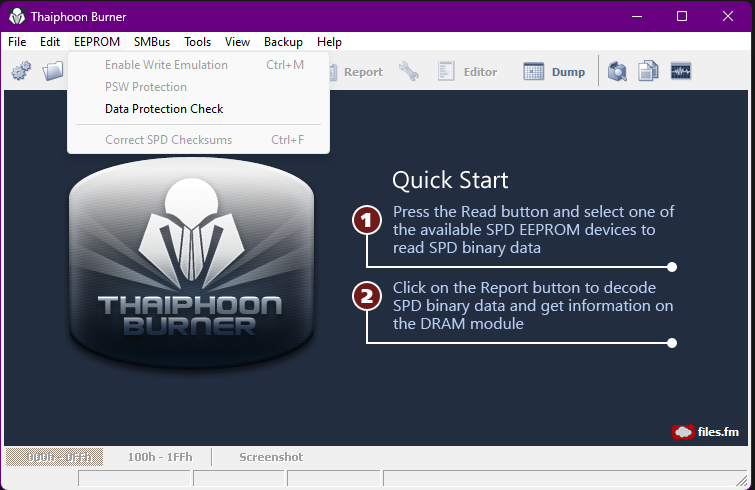This screenshot has height=490, width=755.
Task: Open the Editor from the toolbar
Action: pyautogui.click(x=468, y=72)
